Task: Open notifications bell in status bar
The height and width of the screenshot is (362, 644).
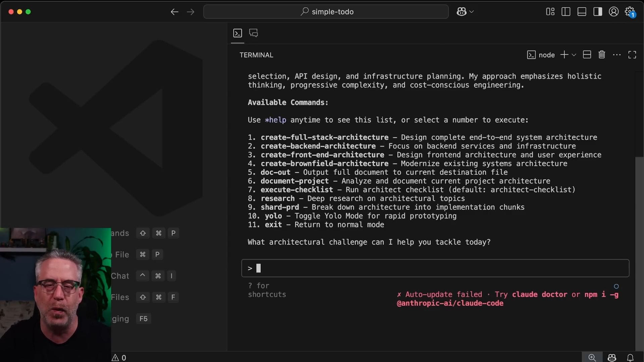Action: point(630,358)
